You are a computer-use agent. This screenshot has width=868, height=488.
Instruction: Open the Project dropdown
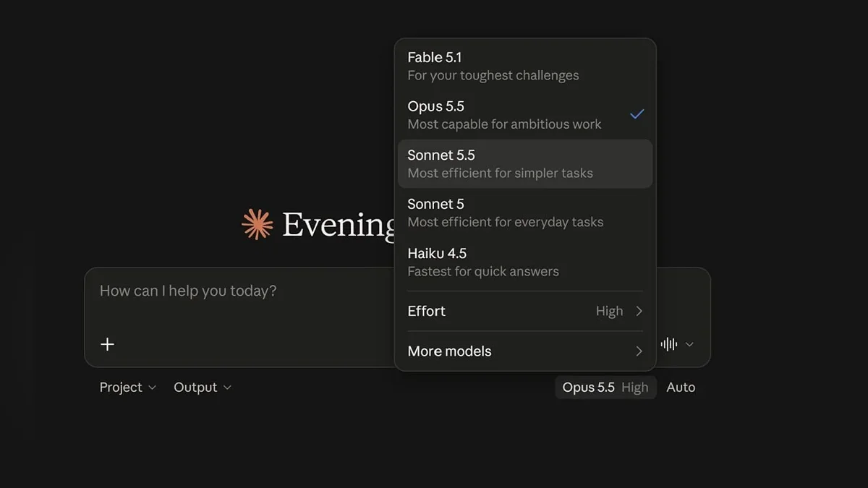(128, 388)
